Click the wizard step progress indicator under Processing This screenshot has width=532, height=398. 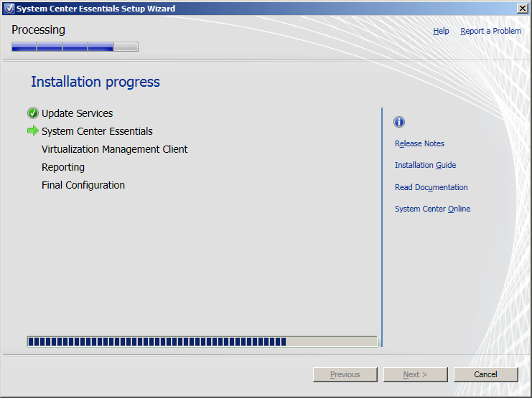pyautogui.click(x=75, y=47)
